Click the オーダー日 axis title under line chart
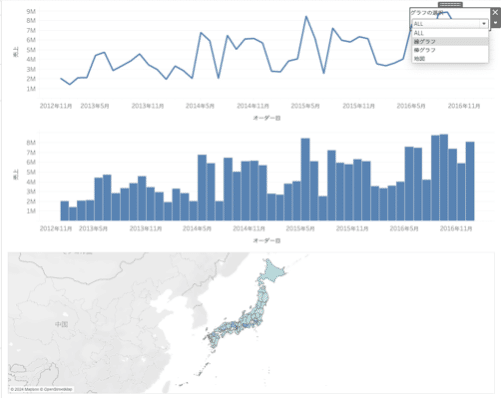The image size is (501, 398). (267, 118)
